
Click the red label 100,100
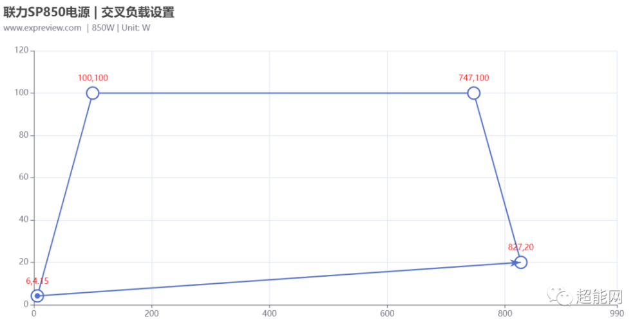(x=93, y=78)
